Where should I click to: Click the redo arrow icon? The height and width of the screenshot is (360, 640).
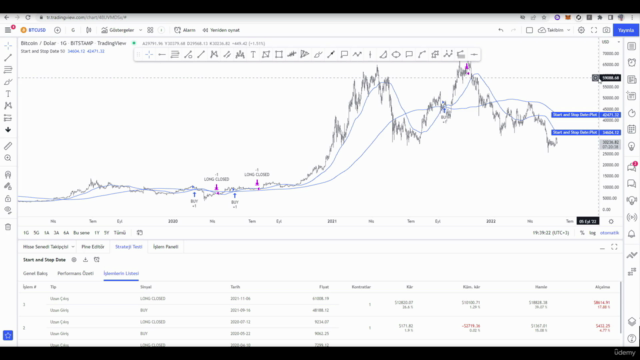[x=513, y=30]
